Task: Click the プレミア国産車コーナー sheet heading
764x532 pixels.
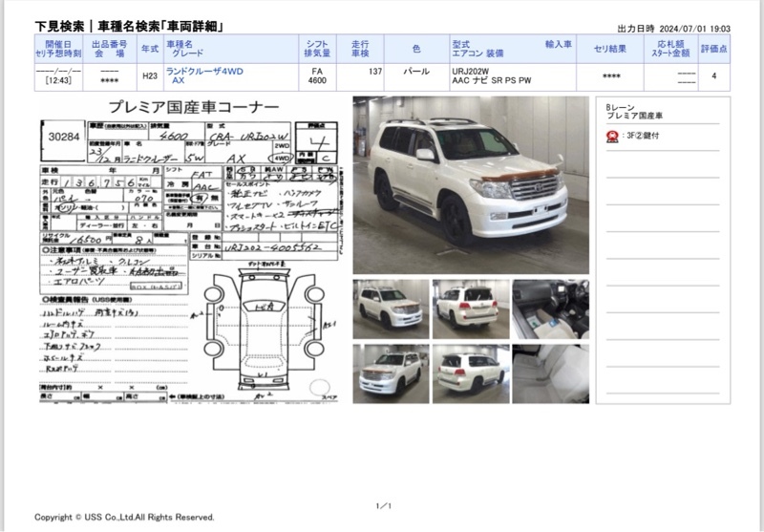Action: [194, 107]
